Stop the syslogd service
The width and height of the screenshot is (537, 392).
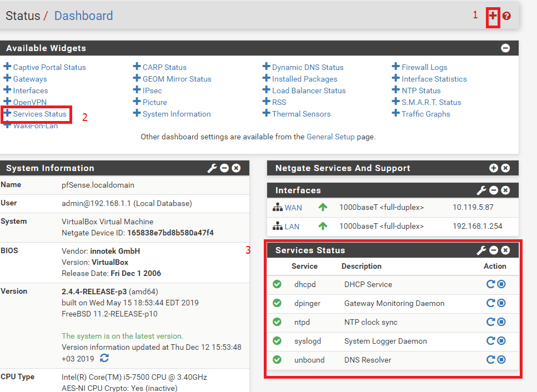point(501,341)
